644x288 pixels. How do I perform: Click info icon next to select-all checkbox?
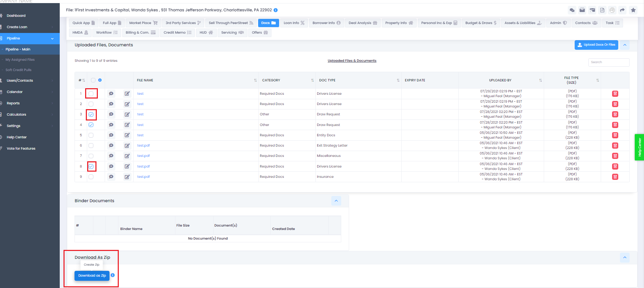tap(100, 80)
